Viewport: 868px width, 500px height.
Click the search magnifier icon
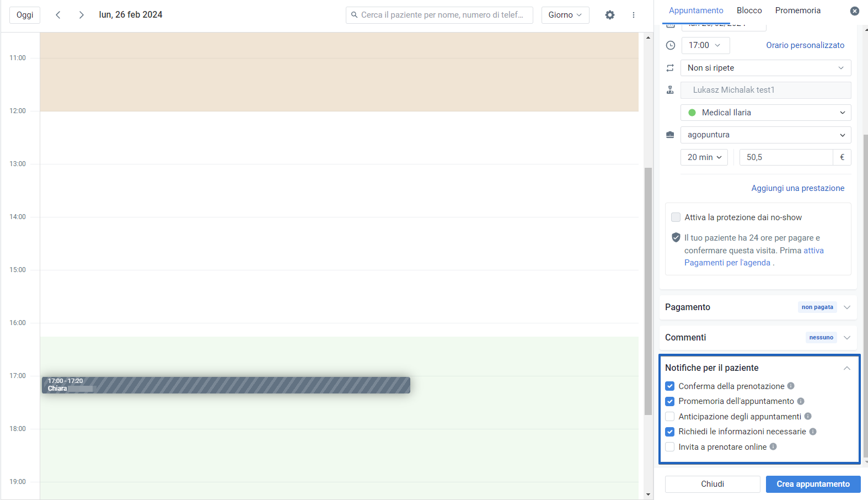[x=354, y=15]
